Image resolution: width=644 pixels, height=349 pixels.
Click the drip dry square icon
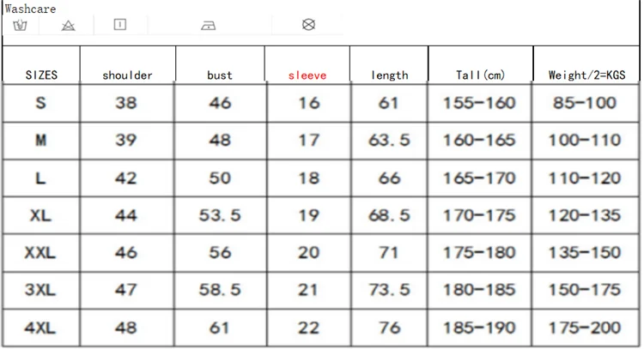(x=120, y=24)
